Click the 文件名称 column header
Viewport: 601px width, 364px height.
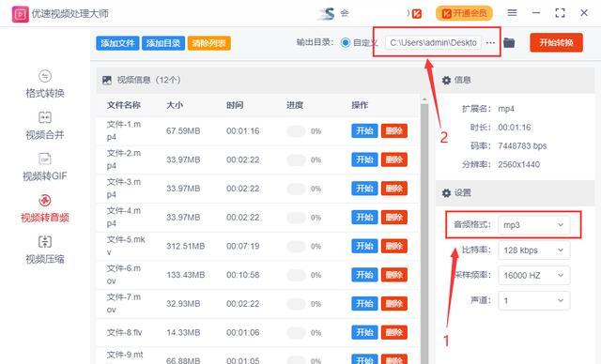pyautogui.click(x=124, y=105)
